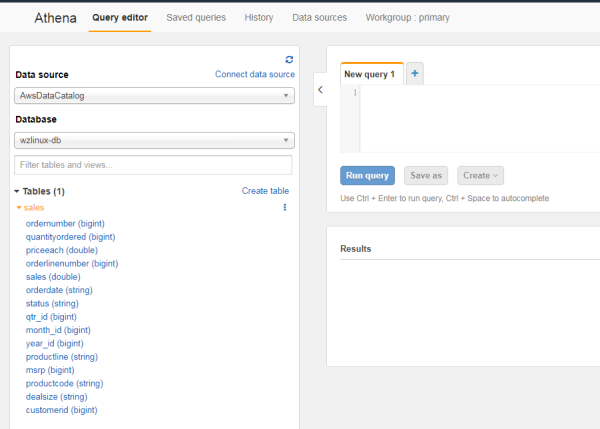This screenshot has width=600, height=429.
Task: Click the refresh icon above Data source
Action: tap(289, 60)
